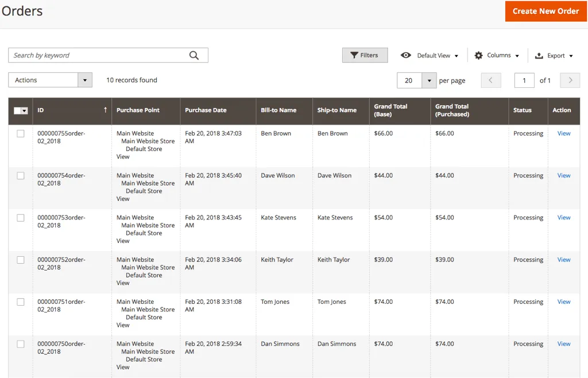Screen dimensions: 588x378
Task: Click Create New Order button
Action: 546,11
